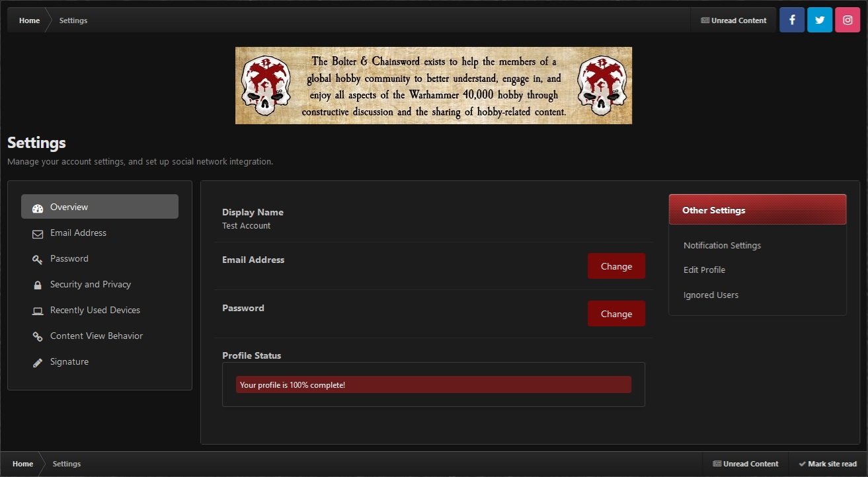Click the Bolter & Chainsword banner image

[434, 85]
